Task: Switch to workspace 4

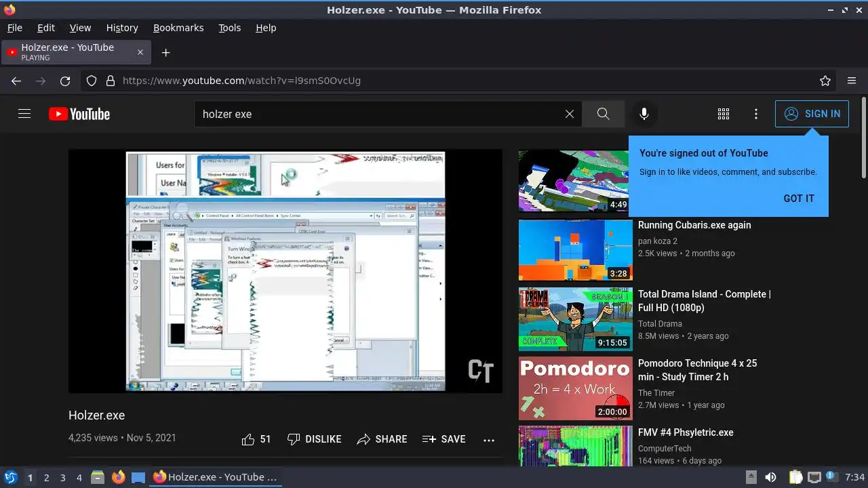Action: (79, 477)
